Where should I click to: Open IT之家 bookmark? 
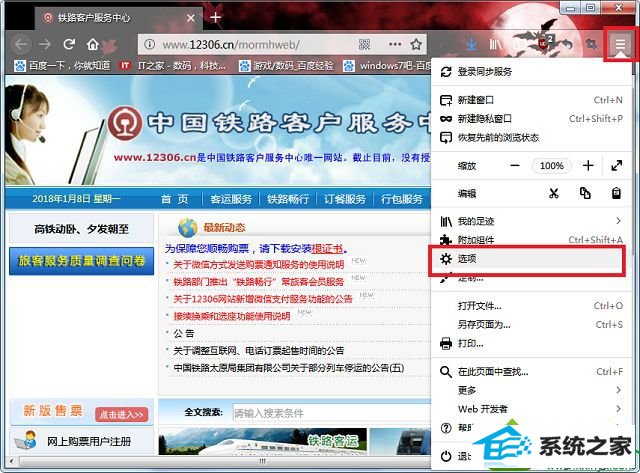(x=173, y=65)
